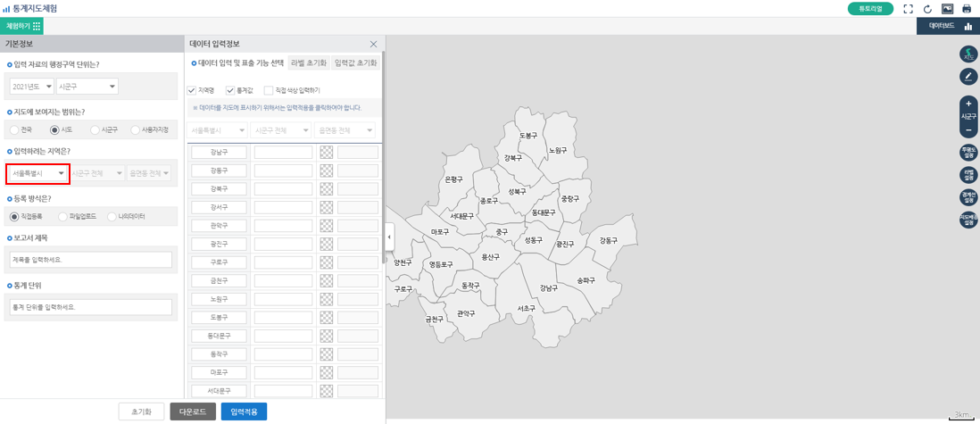Image resolution: width=980 pixels, height=424 pixels.
Task: Click the 라벨 초기화 button
Action: point(309,63)
